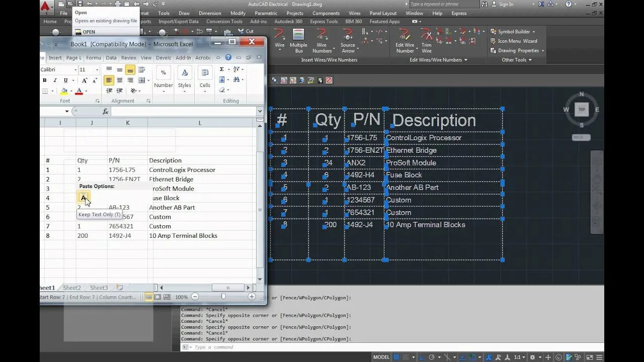Open Symbol Builder in Other Tools
The height and width of the screenshot is (362, 644).
point(513,32)
